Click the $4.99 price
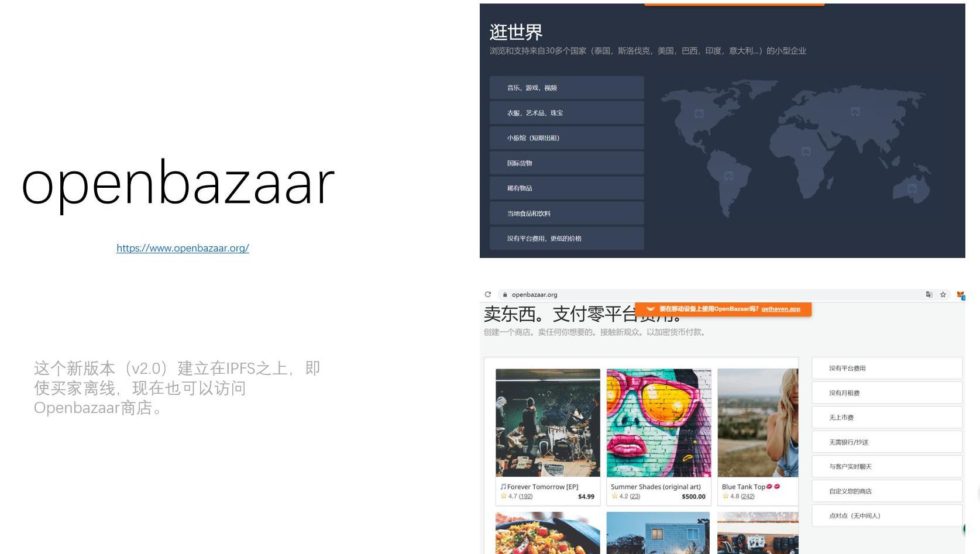Image resolution: width=980 pixels, height=554 pixels. (586, 497)
